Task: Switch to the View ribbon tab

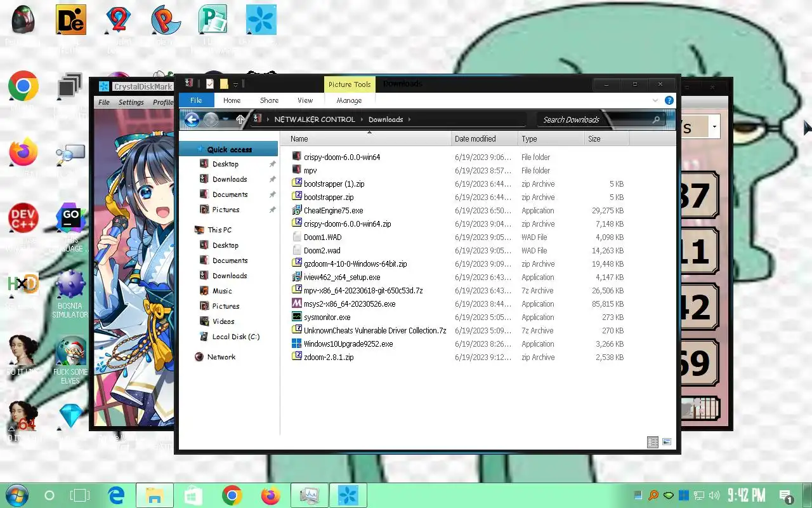Action: pyautogui.click(x=305, y=100)
